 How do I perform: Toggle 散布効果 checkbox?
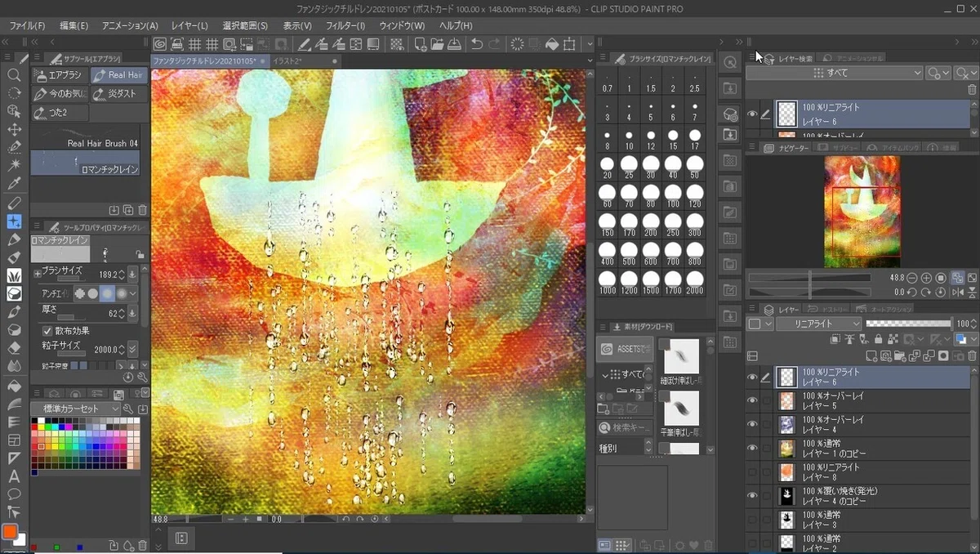(47, 331)
